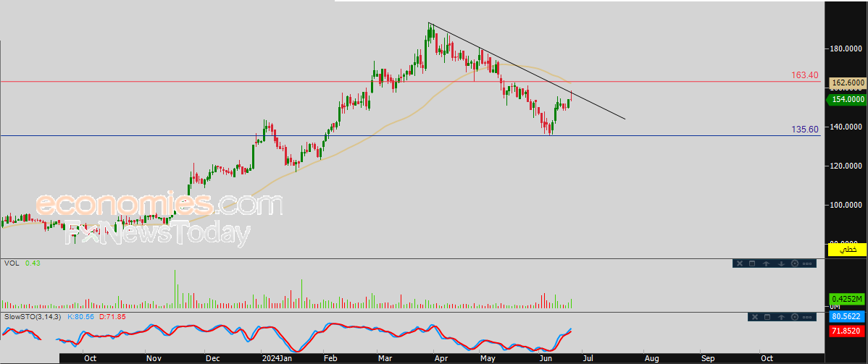
Task: Click the VOL indicator label
Action: pyautogui.click(x=11, y=263)
